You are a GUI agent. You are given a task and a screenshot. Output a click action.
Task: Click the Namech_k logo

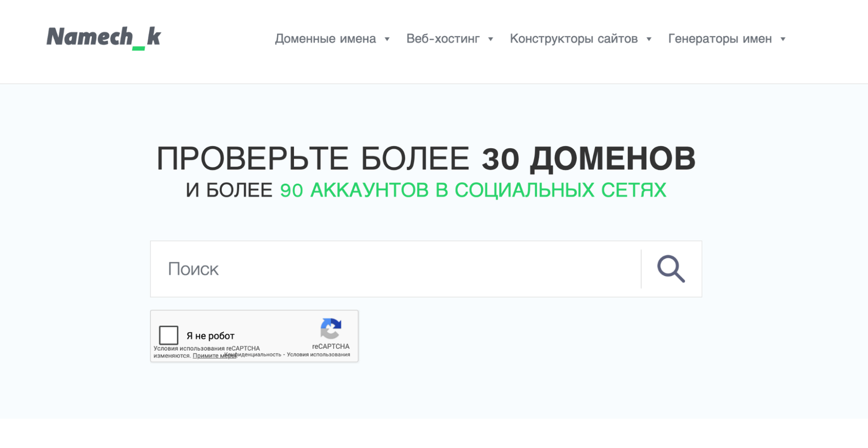click(104, 38)
